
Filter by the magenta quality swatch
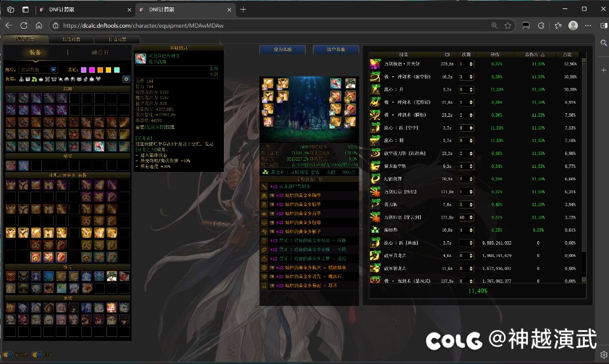[x=92, y=70]
